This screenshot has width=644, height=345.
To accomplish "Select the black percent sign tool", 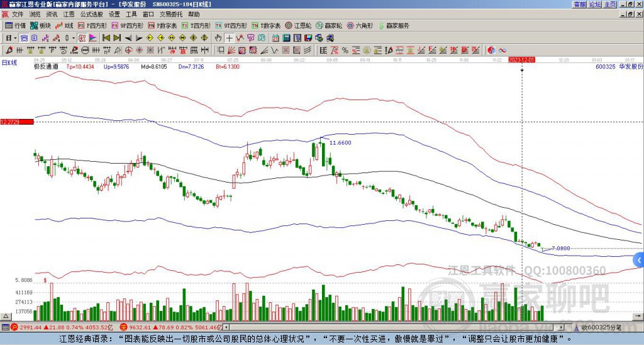I will [x=345, y=50].
